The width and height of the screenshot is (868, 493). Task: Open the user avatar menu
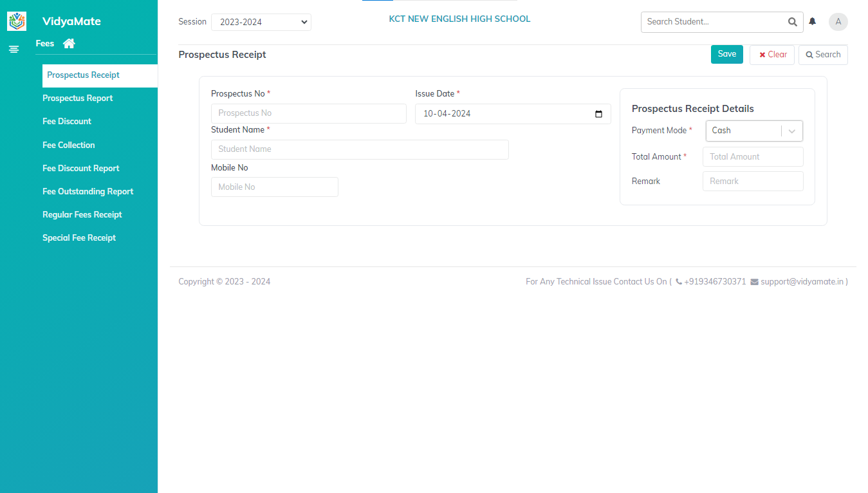click(x=838, y=22)
